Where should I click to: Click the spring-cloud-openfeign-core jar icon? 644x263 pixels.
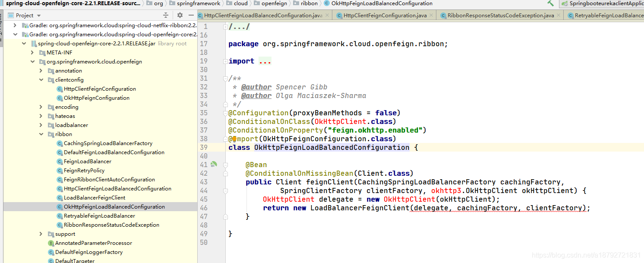[x=34, y=44]
